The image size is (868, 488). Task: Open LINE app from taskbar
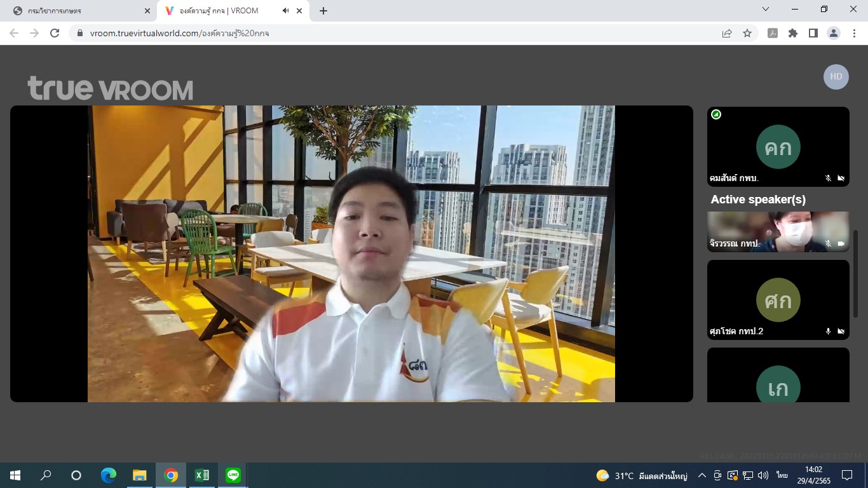233,475
